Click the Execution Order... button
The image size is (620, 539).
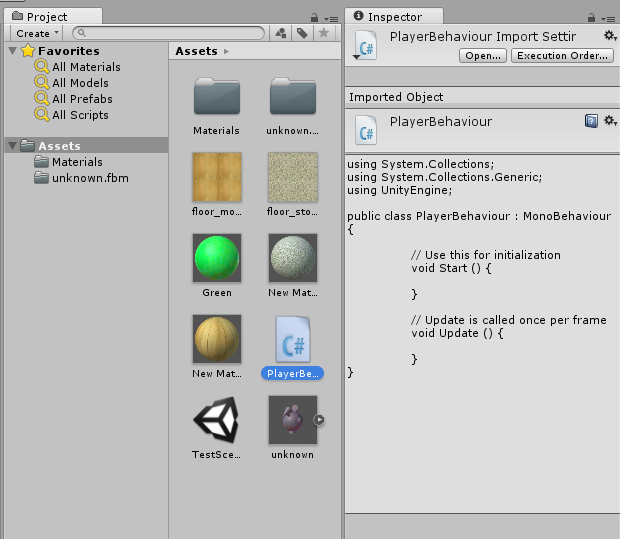(x=562, y=55)
